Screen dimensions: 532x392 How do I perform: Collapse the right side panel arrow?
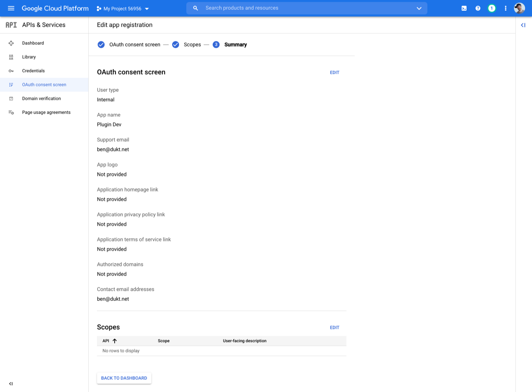[523, 25]
